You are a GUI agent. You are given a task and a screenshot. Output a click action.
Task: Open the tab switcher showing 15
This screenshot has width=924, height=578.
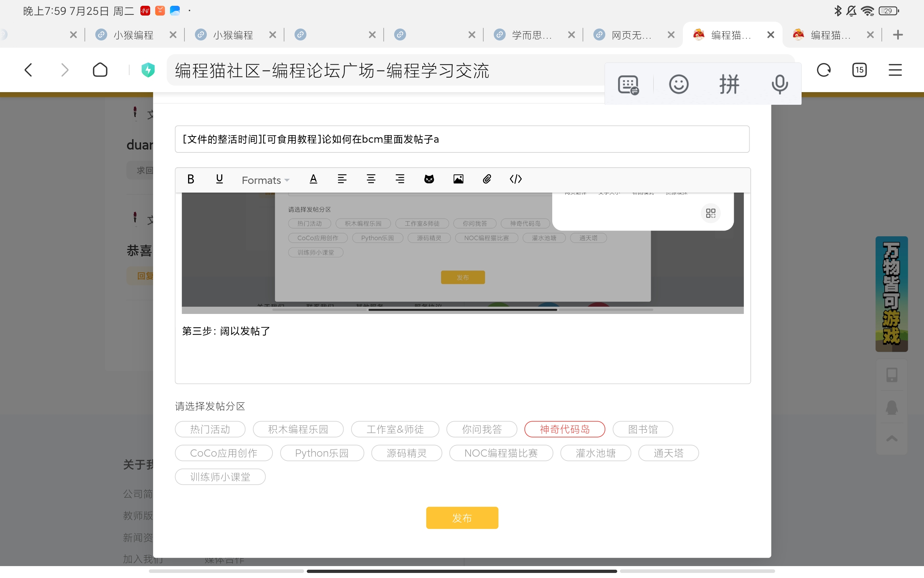point(859,70)
